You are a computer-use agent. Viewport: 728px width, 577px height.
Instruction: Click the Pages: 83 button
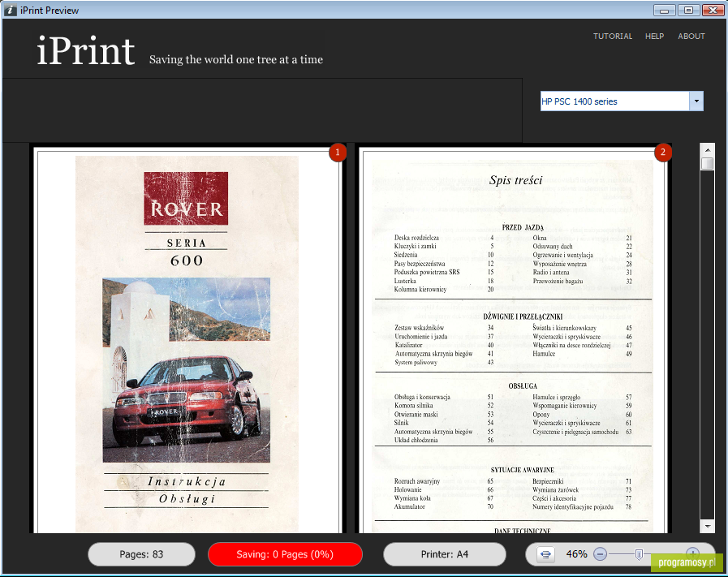[x=141, y=554]
